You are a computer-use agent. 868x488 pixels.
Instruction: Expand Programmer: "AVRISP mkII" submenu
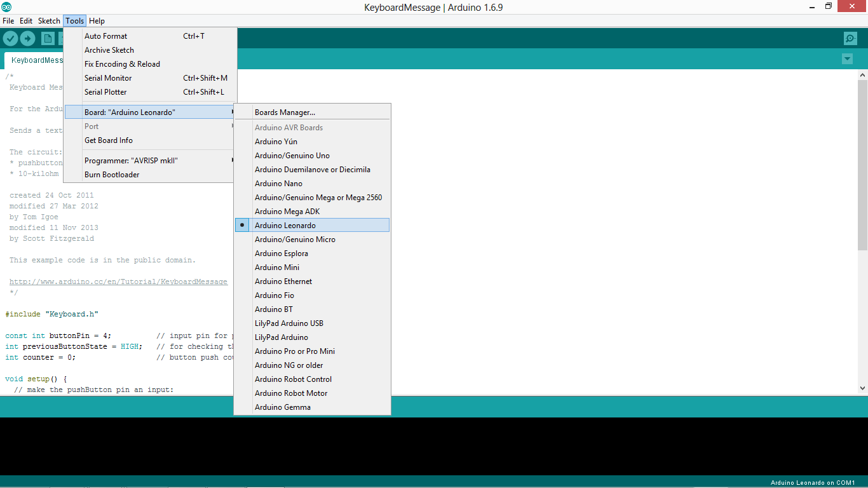150,161
